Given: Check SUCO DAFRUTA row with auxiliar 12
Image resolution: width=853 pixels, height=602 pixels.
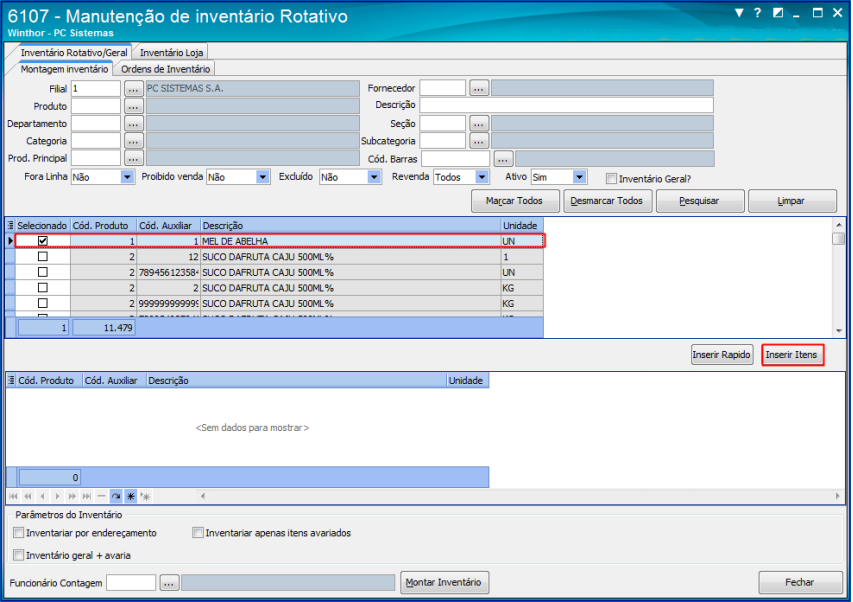Looking at the screenshot, I should [43, 256].
